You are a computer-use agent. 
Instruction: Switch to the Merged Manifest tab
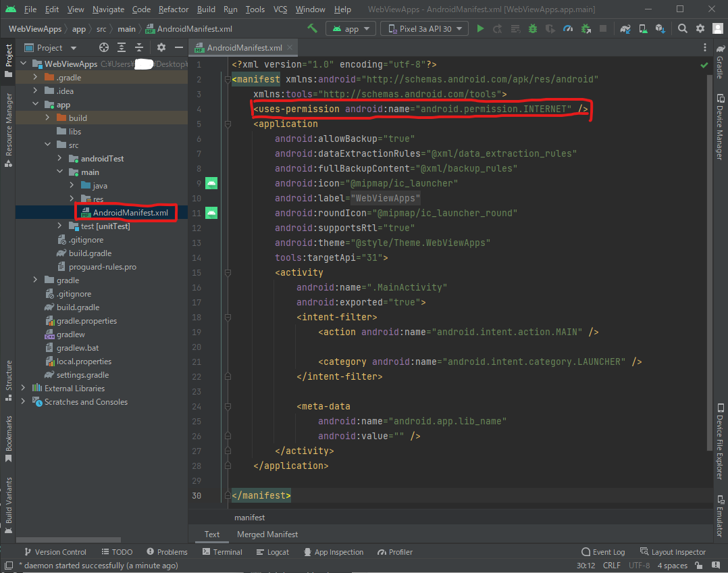pyautogui.click(x=267, y=534)
